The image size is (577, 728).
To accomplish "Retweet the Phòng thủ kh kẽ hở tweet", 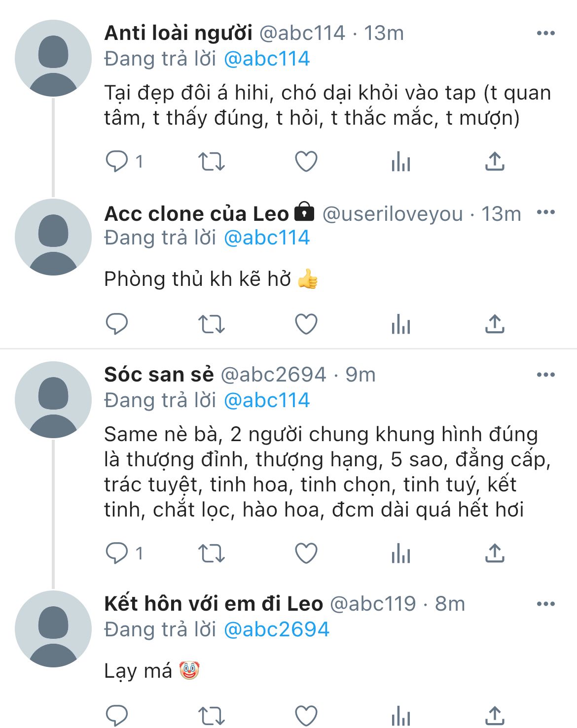I will pyautogui.click(x=211, y=324).
